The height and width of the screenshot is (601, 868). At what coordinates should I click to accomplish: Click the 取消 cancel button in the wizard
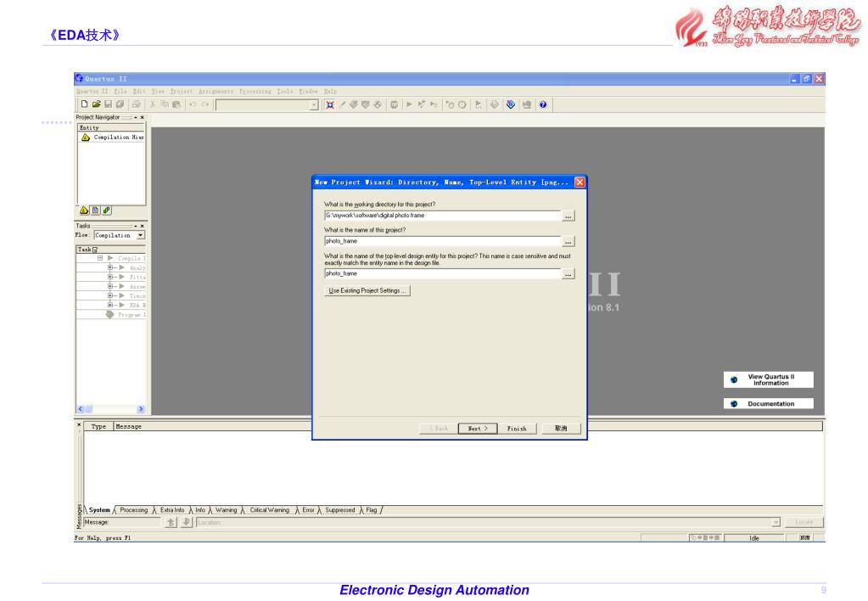pos(562,429)
